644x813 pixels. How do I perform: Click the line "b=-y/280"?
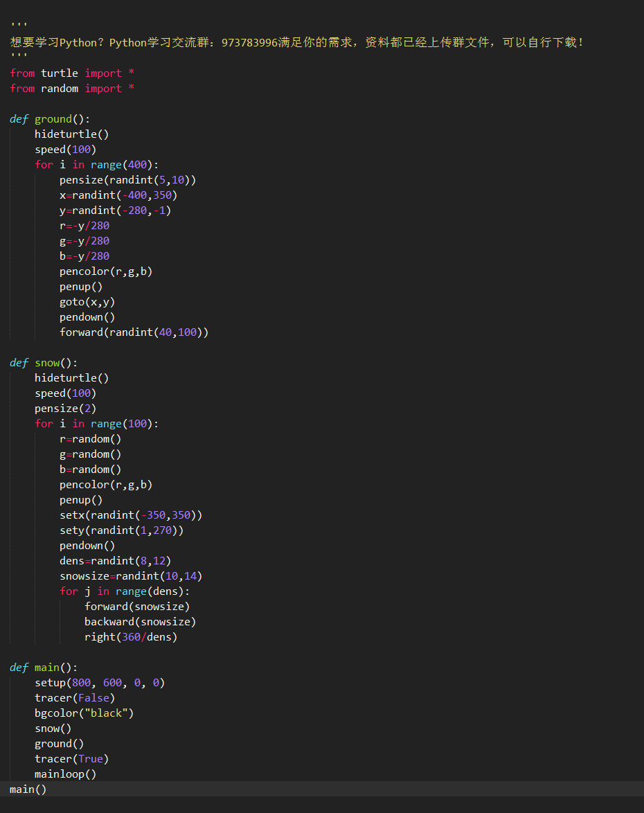(84, 256)
